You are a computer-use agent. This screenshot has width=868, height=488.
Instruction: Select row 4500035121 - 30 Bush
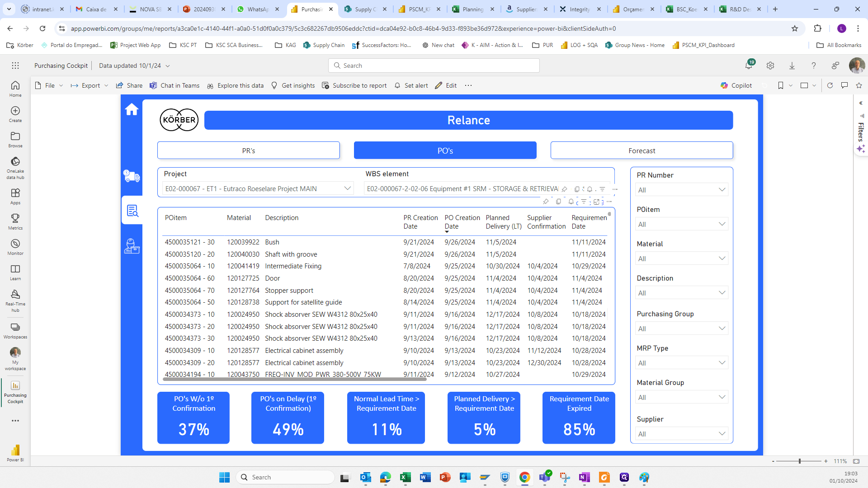pyautogui.click(x=385, y=242)
